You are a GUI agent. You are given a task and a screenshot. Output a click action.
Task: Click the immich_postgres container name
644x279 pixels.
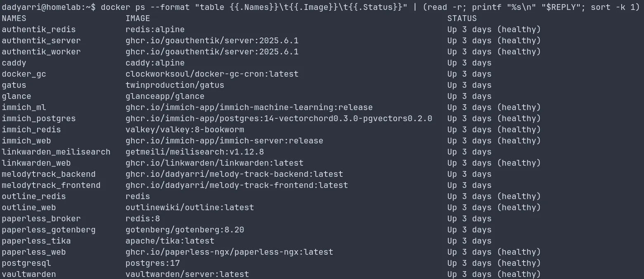coord(39,119)
